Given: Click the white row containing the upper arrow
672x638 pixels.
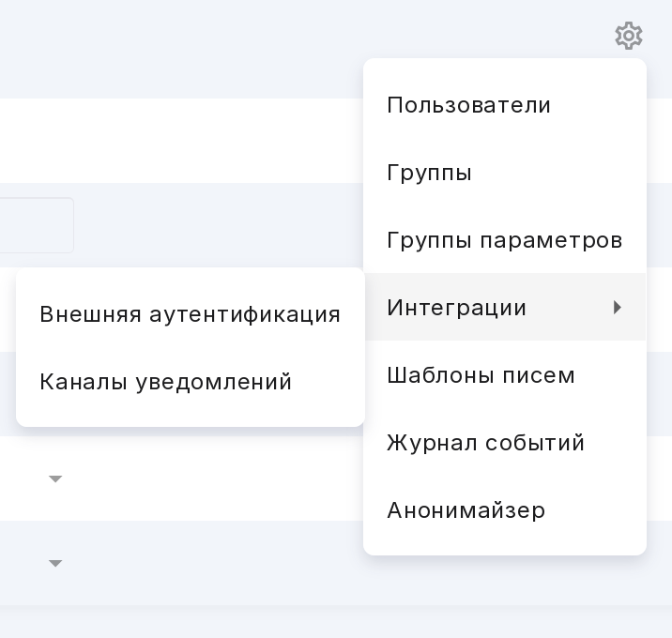Looking at the screenshot, I should 181,478.
